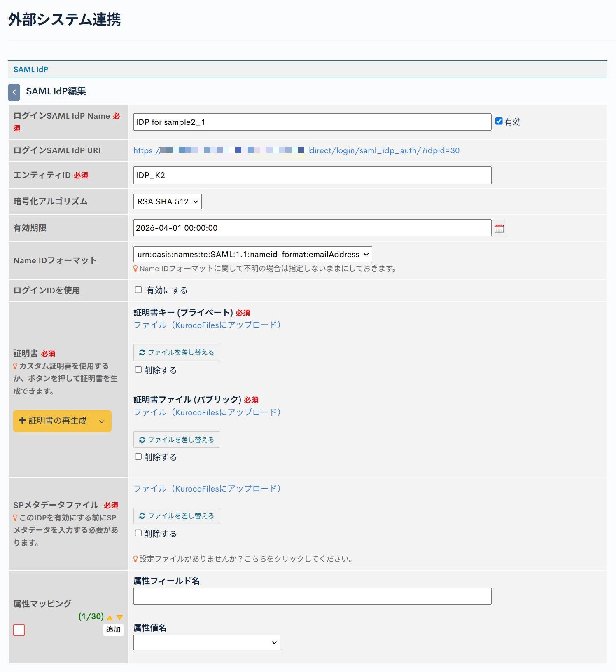The image size is (616, 672).
Task: Click the orange up arrow in 属性マッピング
Action: [x=110, y=618]
